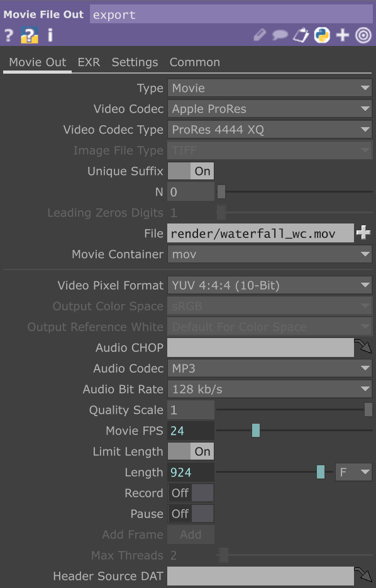
Task: Click the 'Movie Container' parameter label
Action: coord(118,254)
